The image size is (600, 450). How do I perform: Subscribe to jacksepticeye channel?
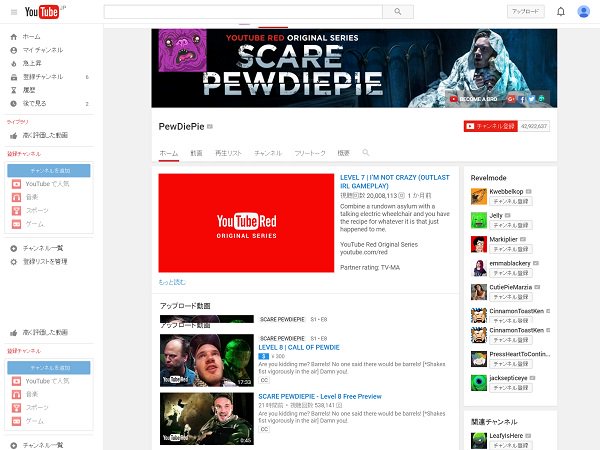511,388
